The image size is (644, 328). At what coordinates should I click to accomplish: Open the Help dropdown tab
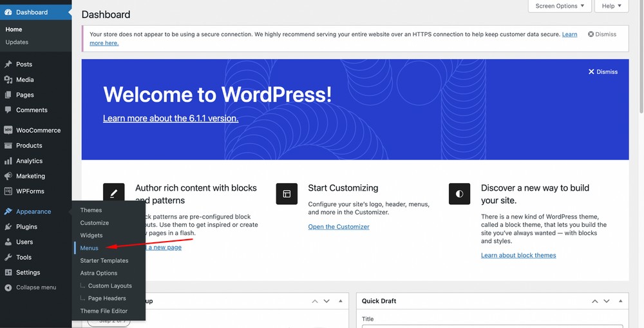(x=611, y=6)
